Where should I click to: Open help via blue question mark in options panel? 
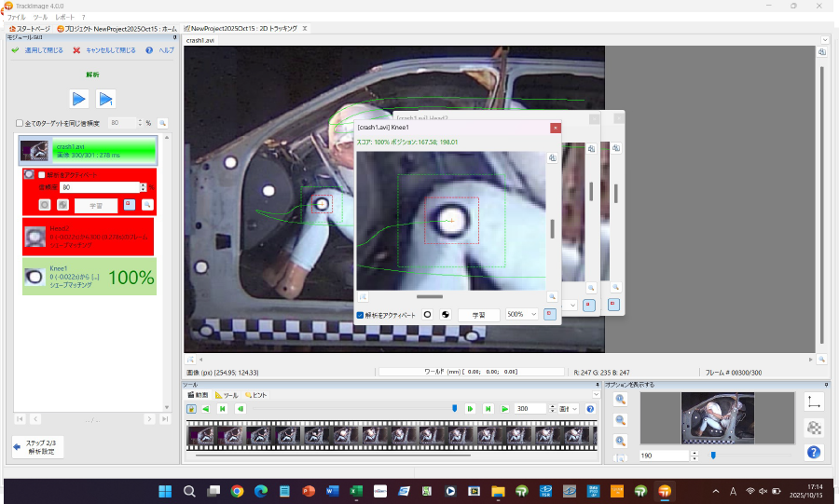point(814,453)
